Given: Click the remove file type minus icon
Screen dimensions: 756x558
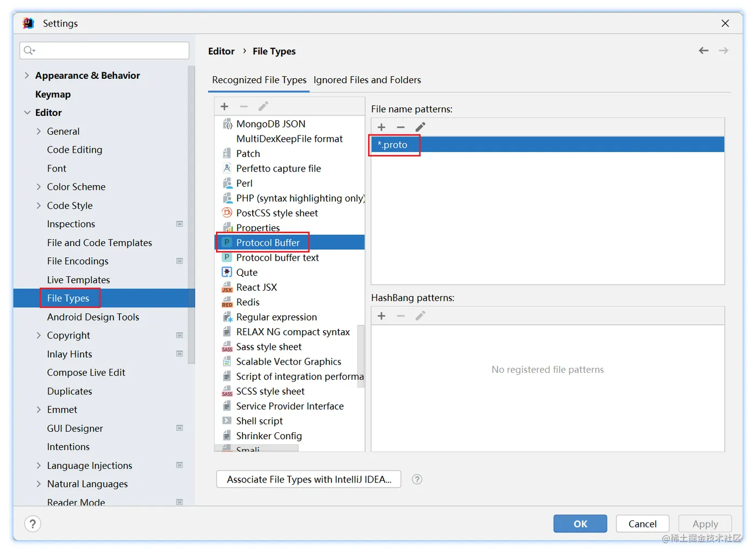Looking at the screenshot, I should click(x=244, y=106).
